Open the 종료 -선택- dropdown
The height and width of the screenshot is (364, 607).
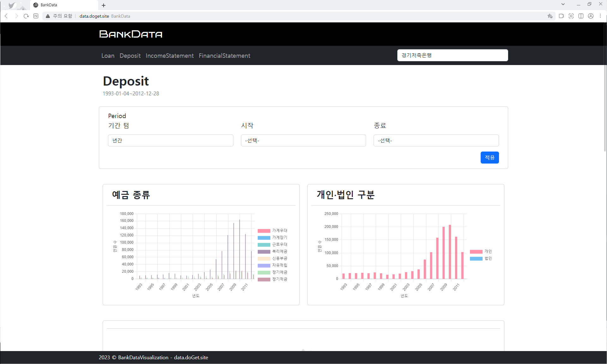pyautogui.click(x=436, y=140)
